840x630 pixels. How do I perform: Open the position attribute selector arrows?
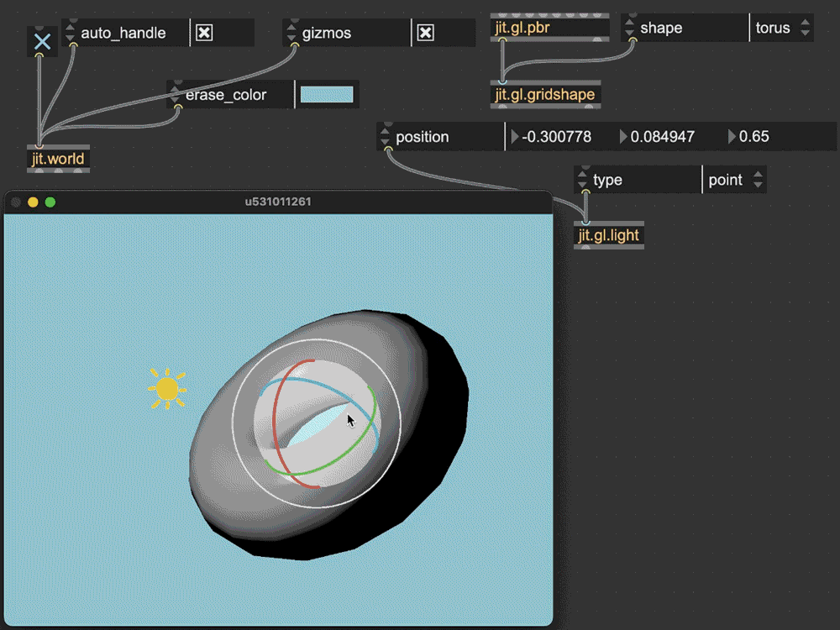coord(386,136)
